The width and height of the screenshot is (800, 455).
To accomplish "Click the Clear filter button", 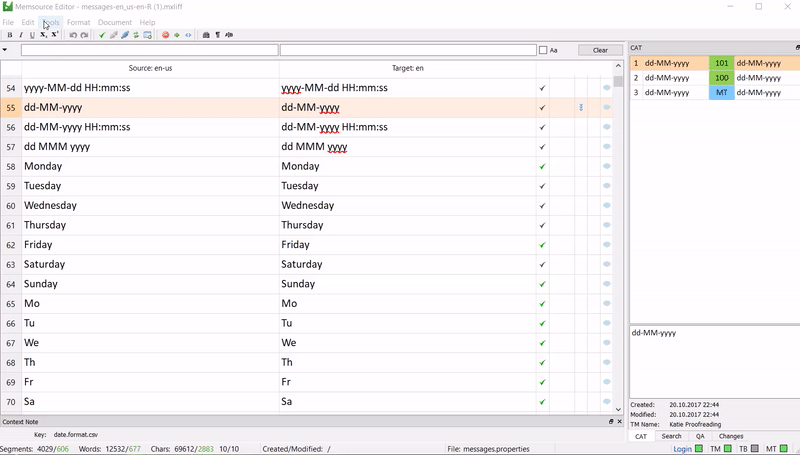I will tap(600, 50).
